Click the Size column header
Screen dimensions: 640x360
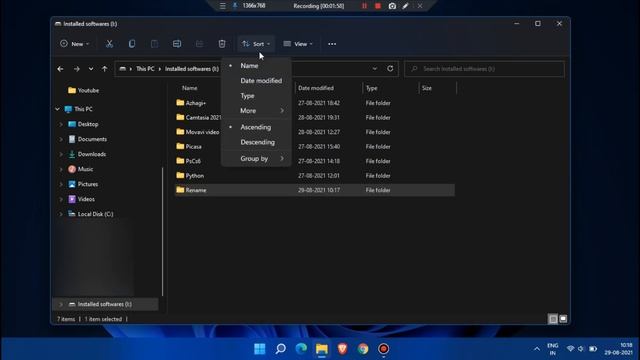(427, 88)
